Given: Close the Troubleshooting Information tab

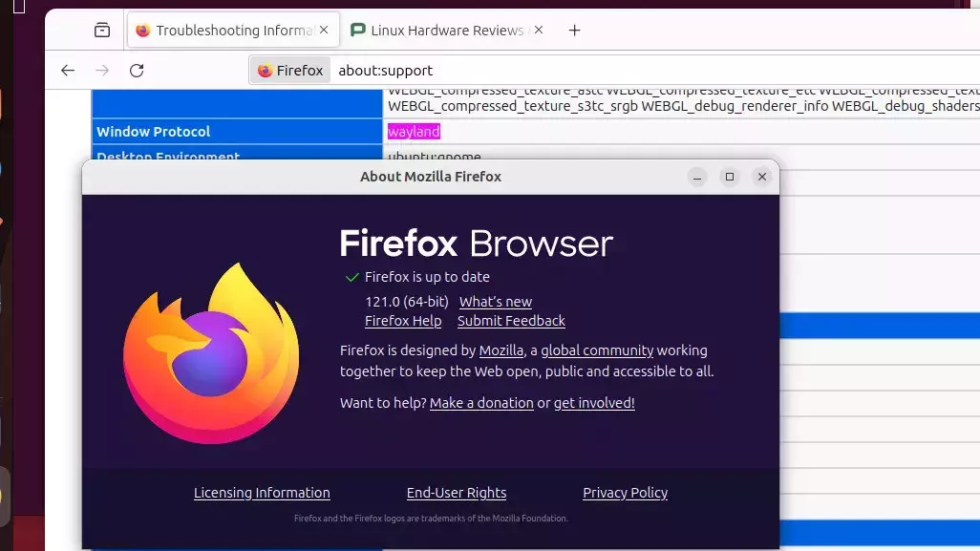Looking at the screenshot, I should click(324, 30).
